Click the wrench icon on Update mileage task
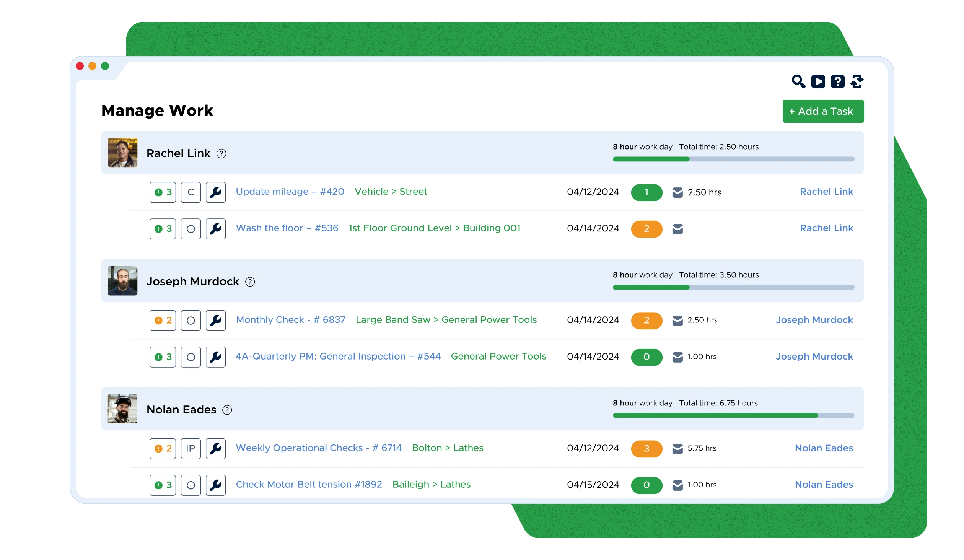964x560 pixels. 216,192
